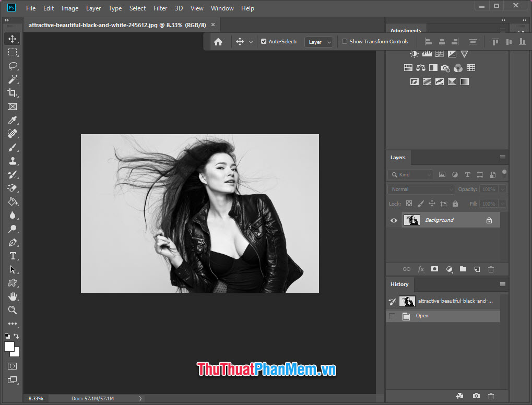This screenshot has height=405, width=532.
Task: Check Show Transform Controls
Action: (344, 41)
